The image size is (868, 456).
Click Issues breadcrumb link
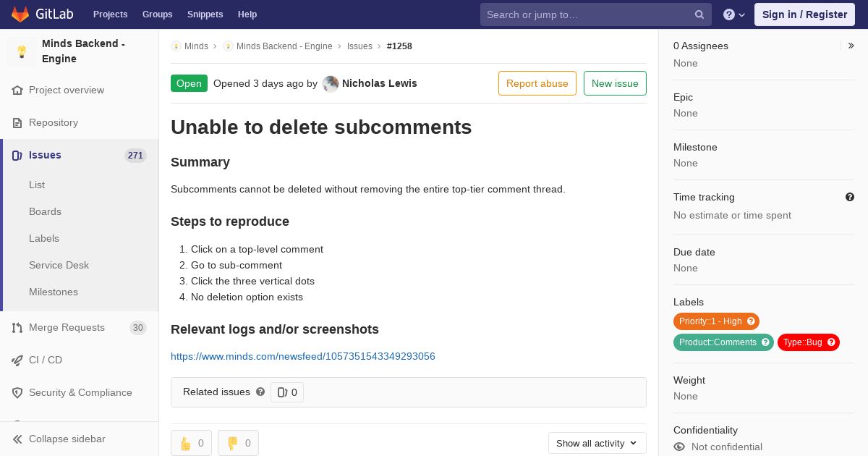click(359, 46)
